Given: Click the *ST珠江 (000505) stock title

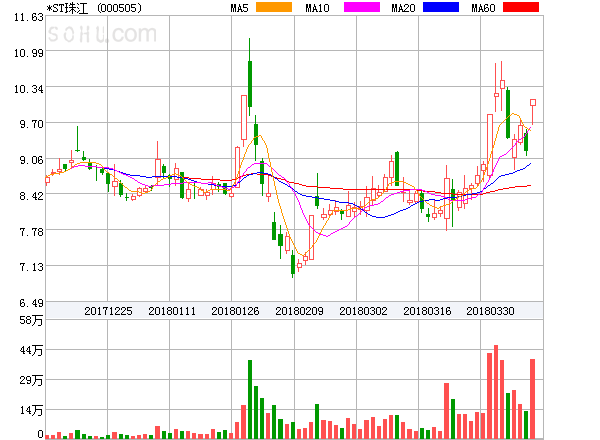Looking at the screenshot, I should click(94, 8).
